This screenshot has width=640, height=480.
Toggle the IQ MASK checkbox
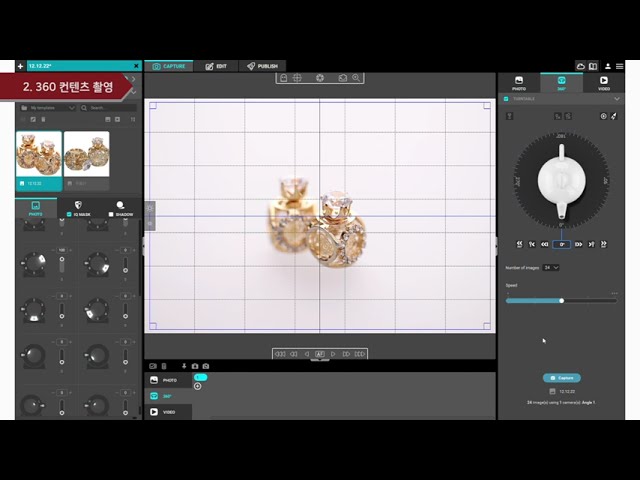pos(69,214)
